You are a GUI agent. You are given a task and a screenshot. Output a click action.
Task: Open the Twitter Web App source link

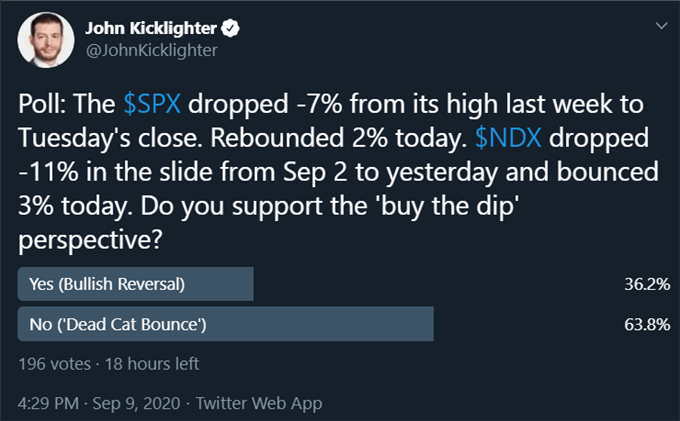click(x=259, y=403)
